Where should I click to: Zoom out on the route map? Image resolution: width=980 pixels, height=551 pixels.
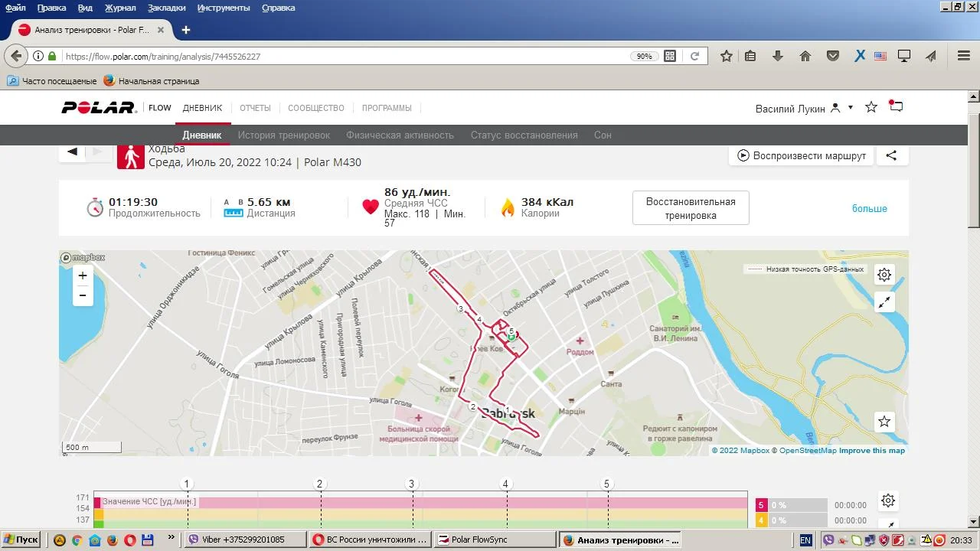tap(83, 295)
